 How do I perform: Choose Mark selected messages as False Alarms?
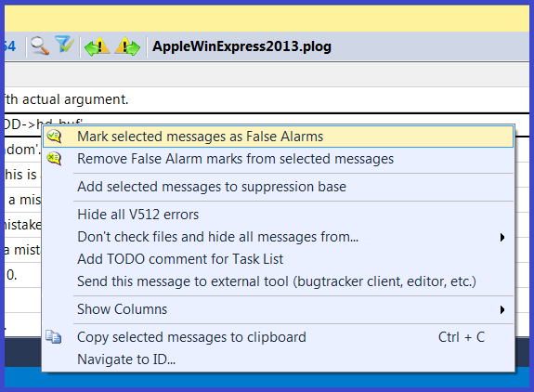(x=279, y=137)
